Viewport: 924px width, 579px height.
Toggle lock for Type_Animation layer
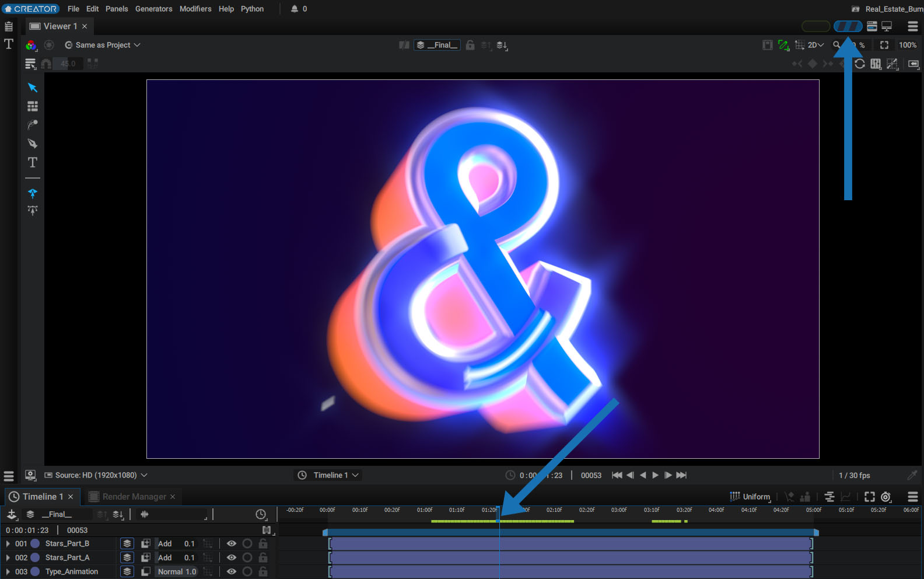click(x=263, y=571)
